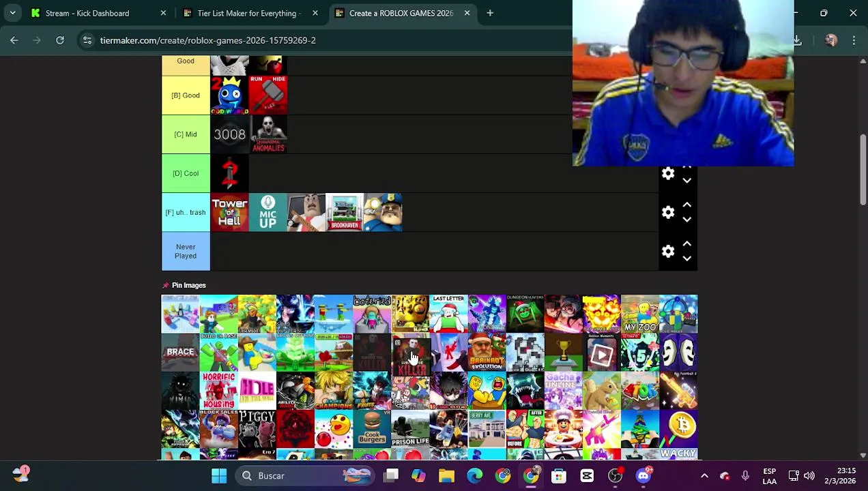This screenshot has height=491, width=868.
Task: Select red number 2 knife image in D tier
Action: [229, 173]
